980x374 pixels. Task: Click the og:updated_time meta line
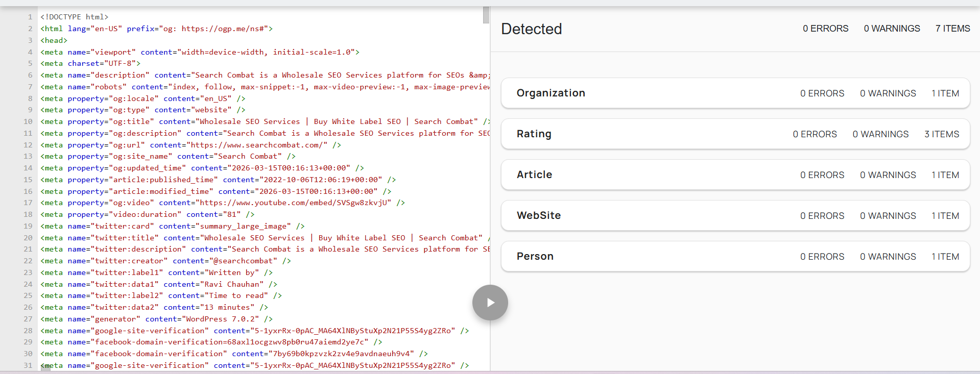click(x=202, y=168)
